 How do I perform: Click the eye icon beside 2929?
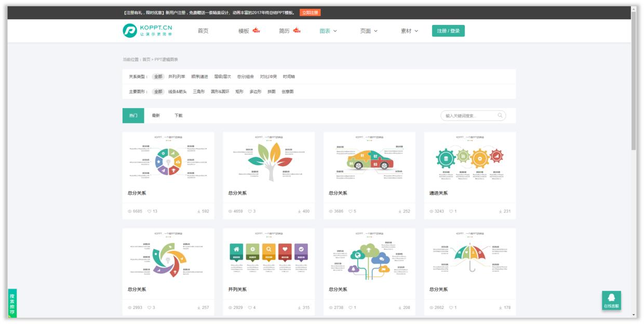pyautogui.click(x=230, y=307)
